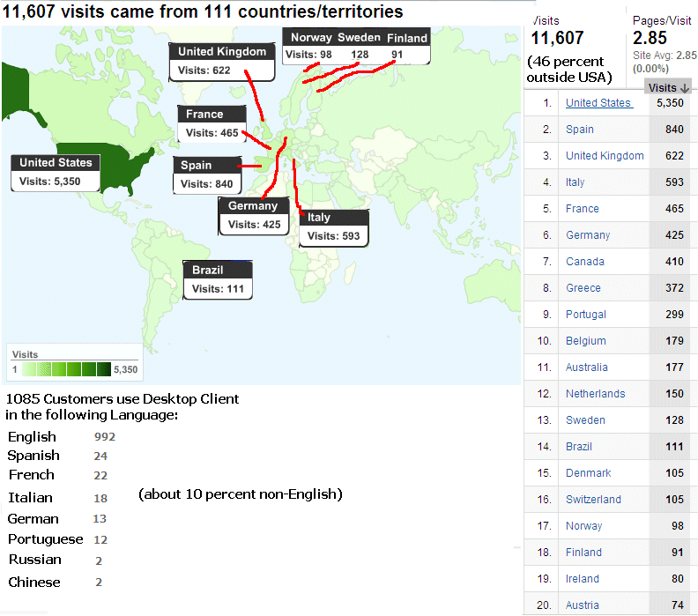The height and width of the screenshot is (616, 698).
Task: Open the United States country link
Action: 599,103
